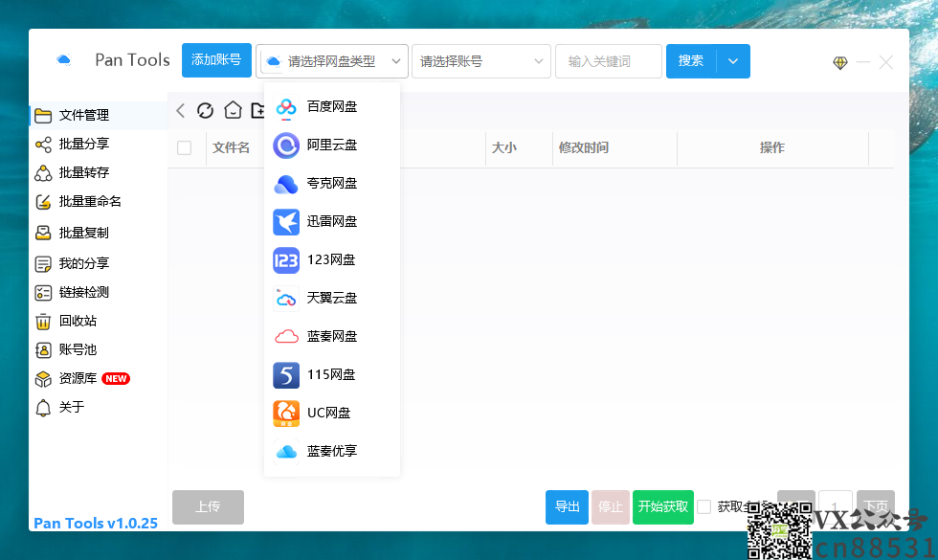Select 迅雷网盘 bird icon
938x560 pixels.
click(x=286, y=222)
